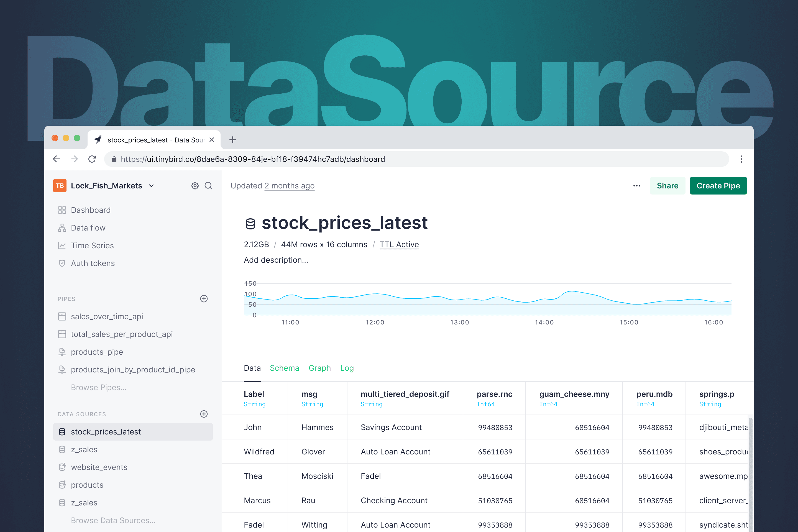
Task: Open the Graph tab
Action: point(319,368)
